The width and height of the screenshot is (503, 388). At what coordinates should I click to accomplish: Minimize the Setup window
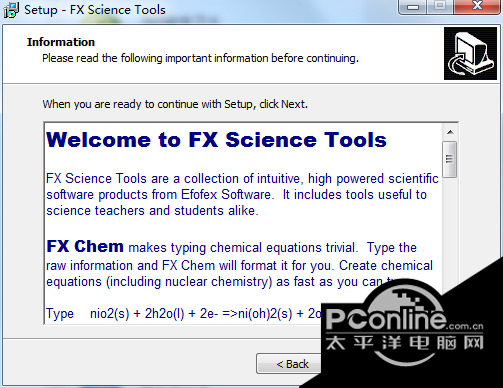413,7
